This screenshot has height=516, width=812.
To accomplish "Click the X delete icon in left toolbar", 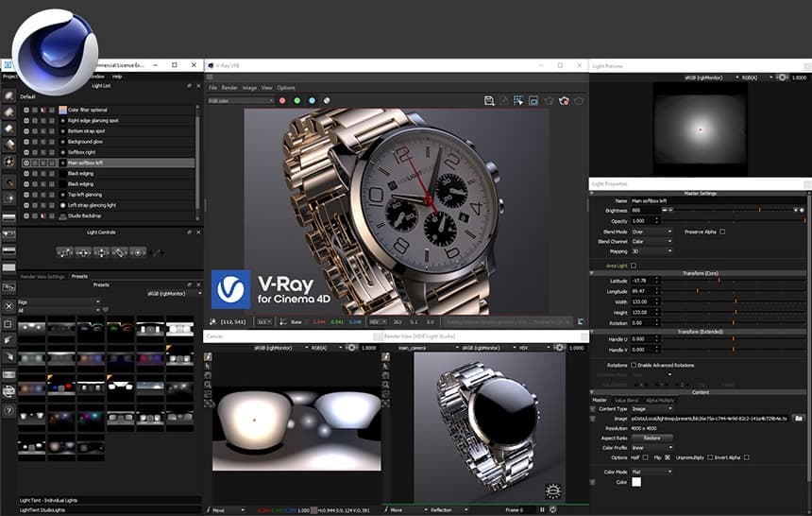I will [8, 306].
